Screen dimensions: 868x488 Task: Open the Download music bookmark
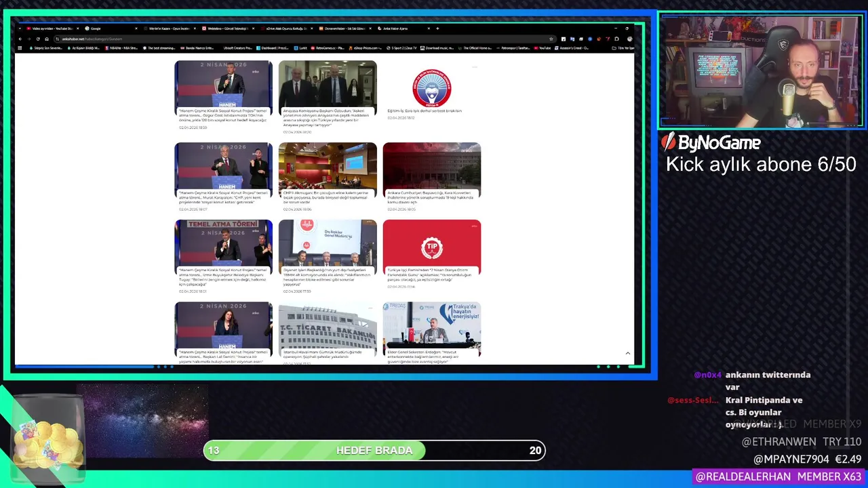tap(437, 48)
